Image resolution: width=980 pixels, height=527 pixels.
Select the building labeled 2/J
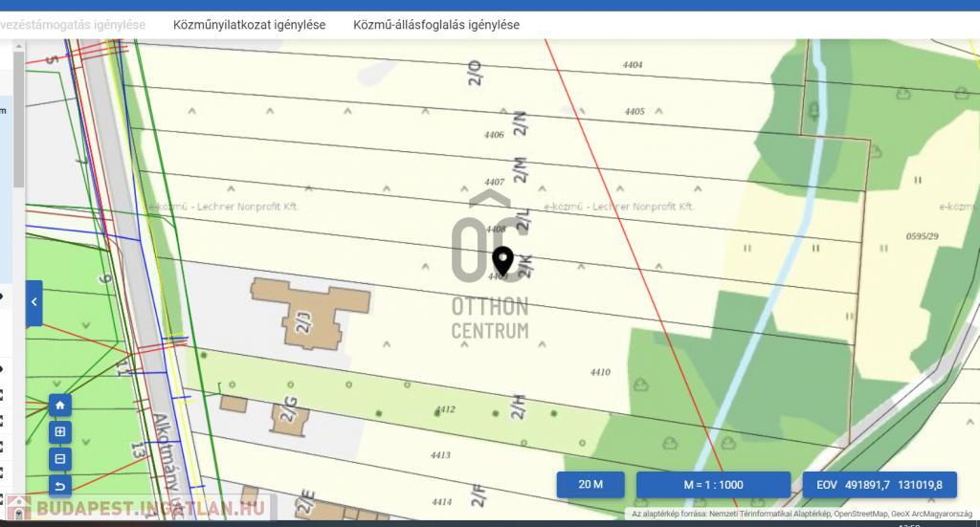[308, 314]
